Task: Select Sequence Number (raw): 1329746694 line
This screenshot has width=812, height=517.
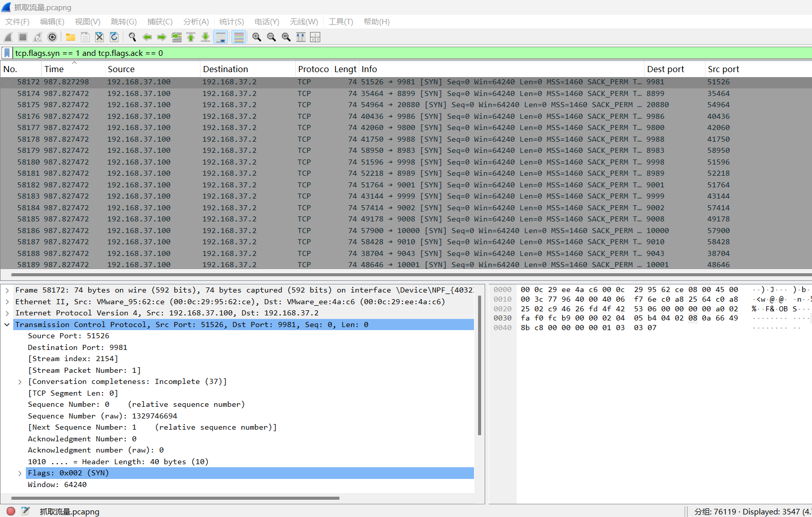Action: coord(103,416)
